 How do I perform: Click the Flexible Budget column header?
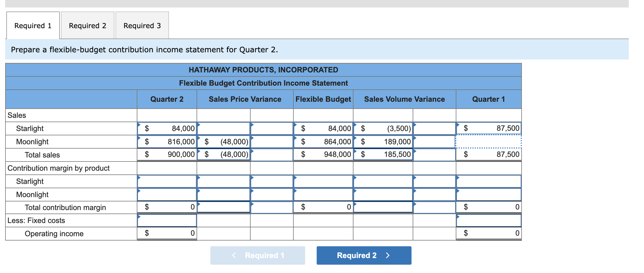pyautogui.click(x=323, y=99)
